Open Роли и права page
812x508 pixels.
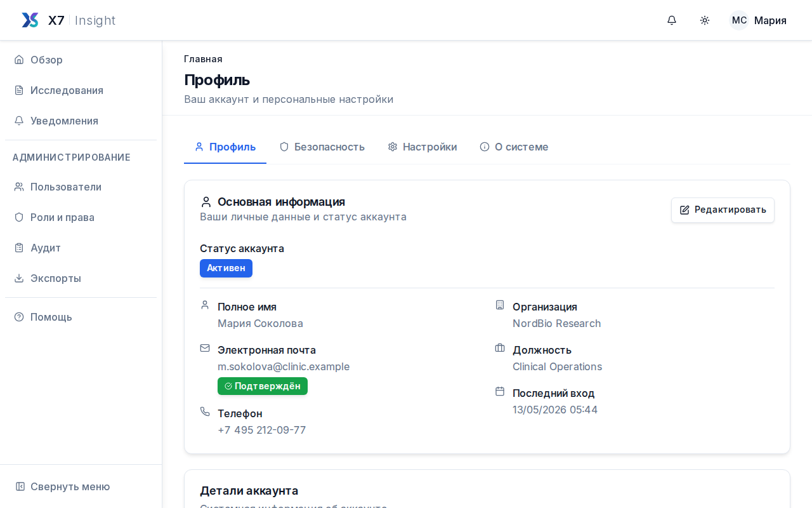[x=81, y=217]
